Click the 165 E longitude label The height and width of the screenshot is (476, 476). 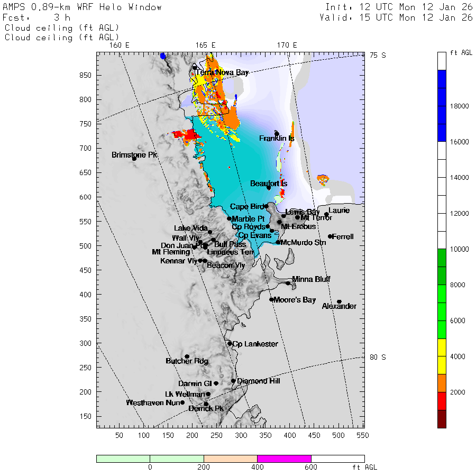click(x=205, y=45)
